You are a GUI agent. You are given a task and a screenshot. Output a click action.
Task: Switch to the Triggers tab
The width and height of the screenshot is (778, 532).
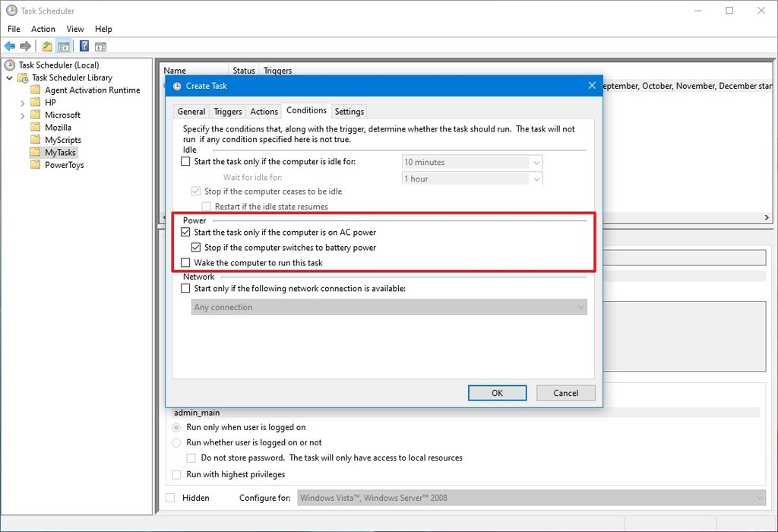(227, 111)
